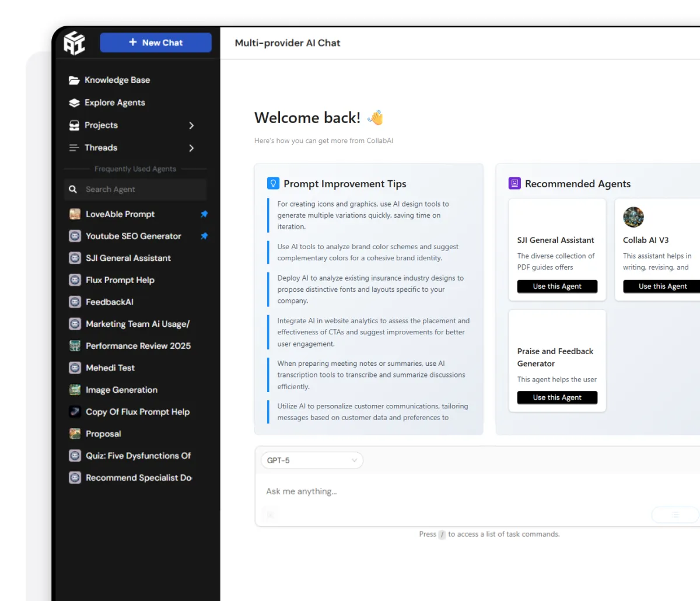This screenshot has height=601, width=700.
Task: Click the Multi-provider AI Chat title
Action: tap(288, 43)
